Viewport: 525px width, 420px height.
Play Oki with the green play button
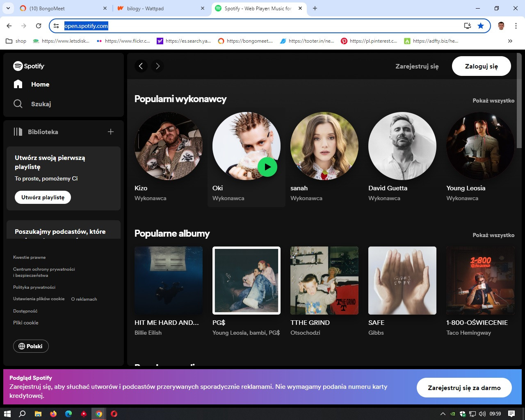pos(267,167)
